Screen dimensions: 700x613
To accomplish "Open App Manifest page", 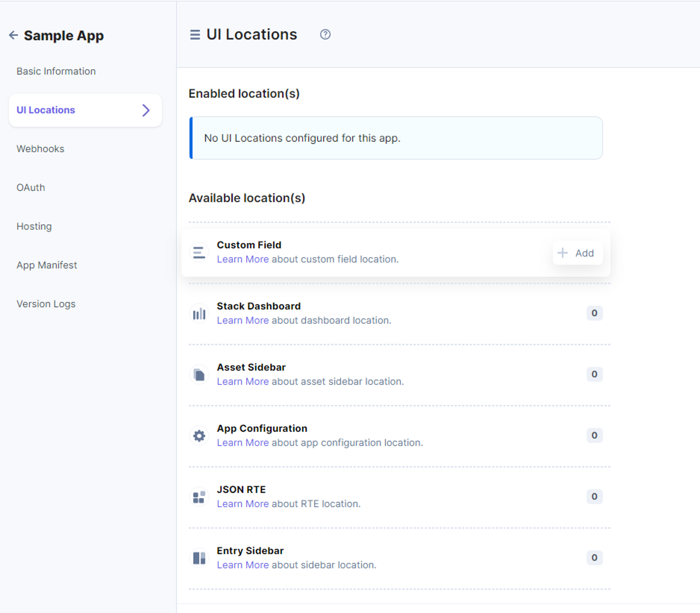I will tap(47, 265).
